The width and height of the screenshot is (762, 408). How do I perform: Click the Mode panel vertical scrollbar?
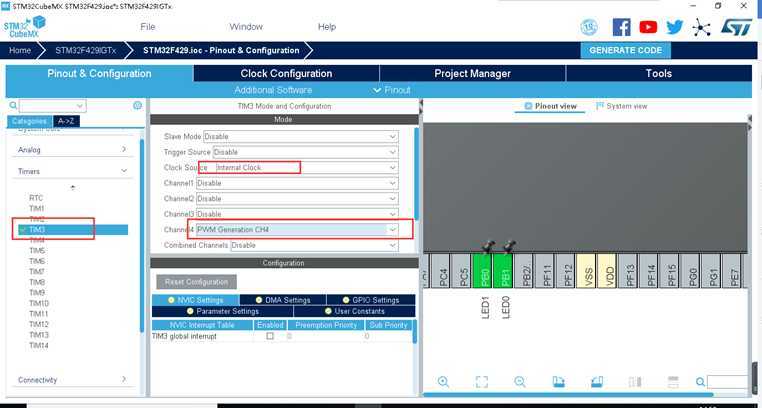(x=416, y=175)
